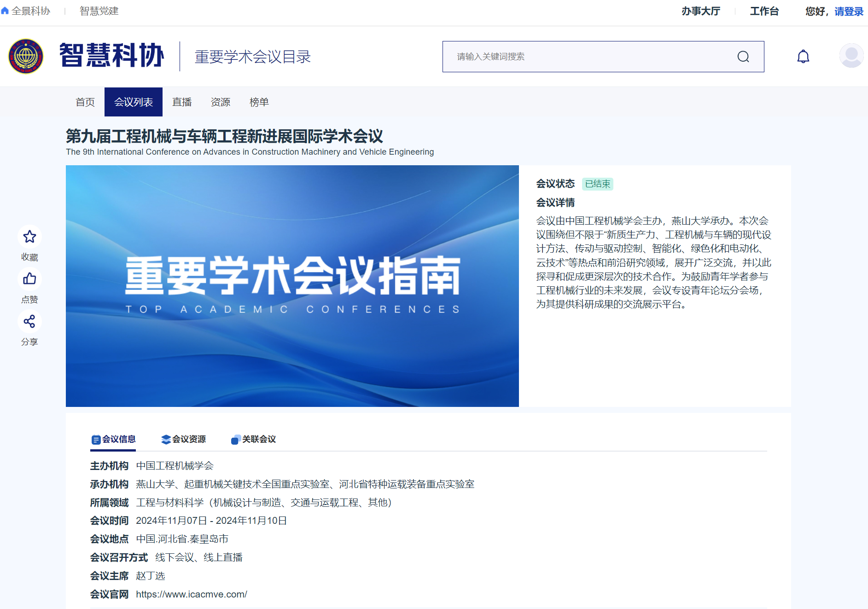Open the https://www.icacmve.com/ website link
The image size is (868, 609).
(192, 594)
